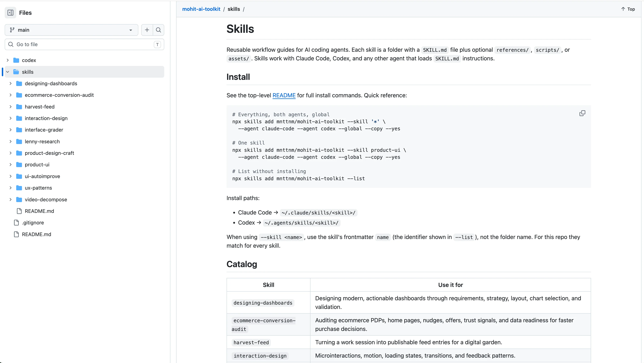This screenshot has width=644, height=363.
Task: Follow the top-level README link
Action: tap(284, 95)
